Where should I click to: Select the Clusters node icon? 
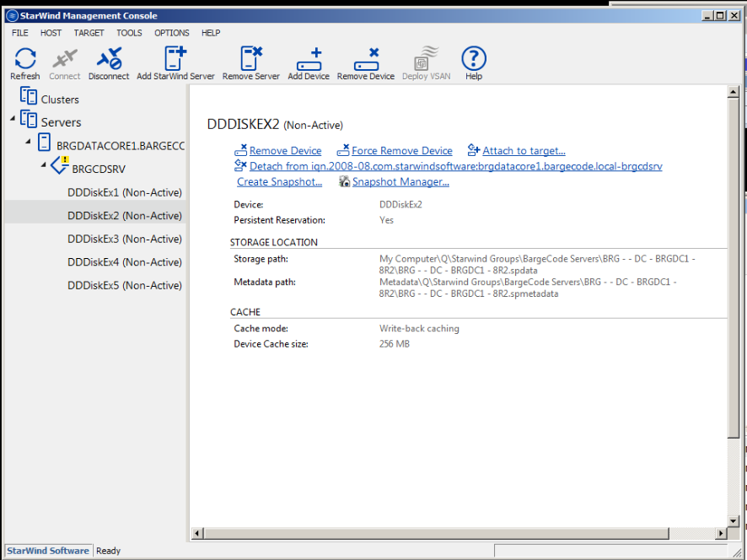pos(29,96)
